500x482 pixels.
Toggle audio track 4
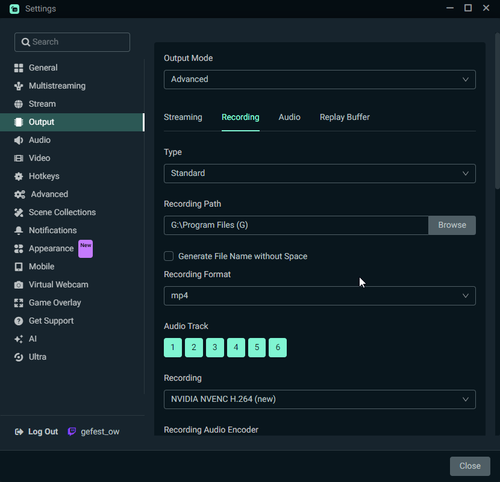coord(236,348)
